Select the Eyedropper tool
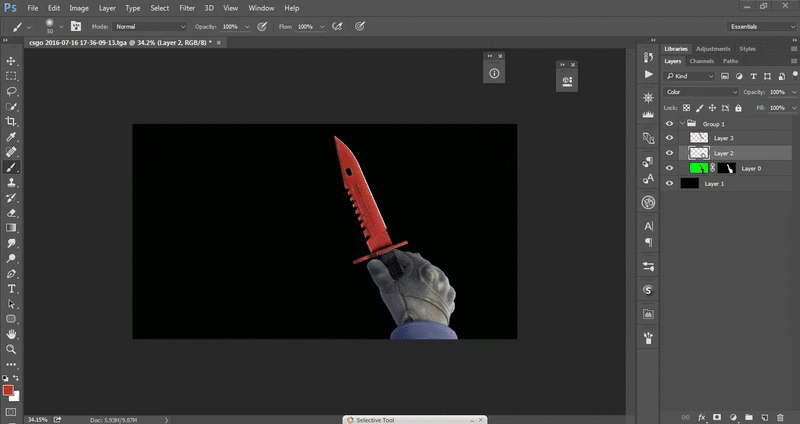The image size is (800, 424). click(11, 137)
